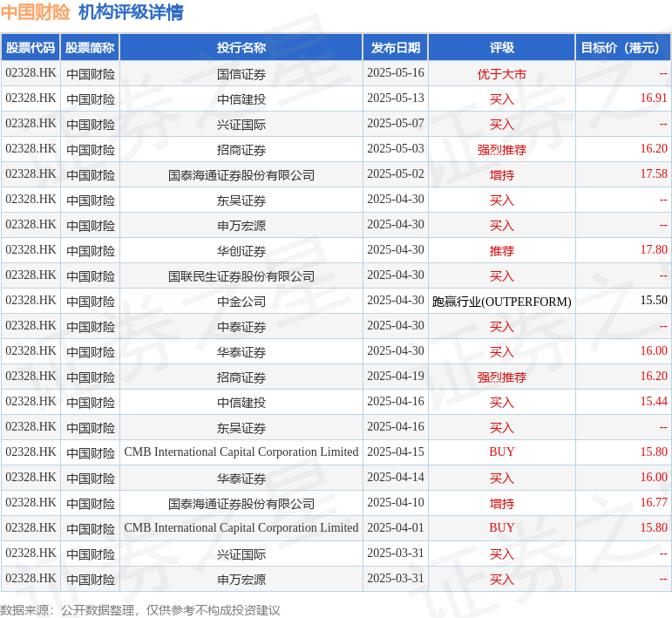The height and width of the screenshot is (618, 672).
Task: Select 16.00 in the 2025-04-14 row
Action: pos(654,478)
